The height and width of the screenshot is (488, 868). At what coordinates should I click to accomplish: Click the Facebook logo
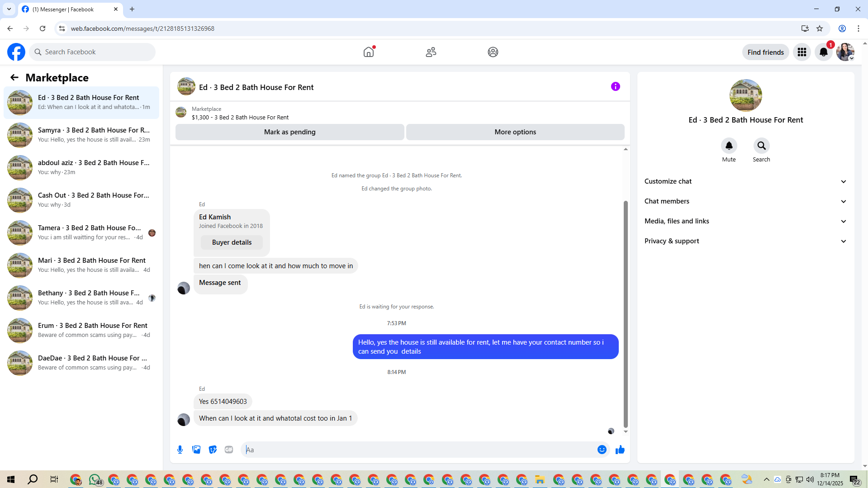tap(16, 52)
